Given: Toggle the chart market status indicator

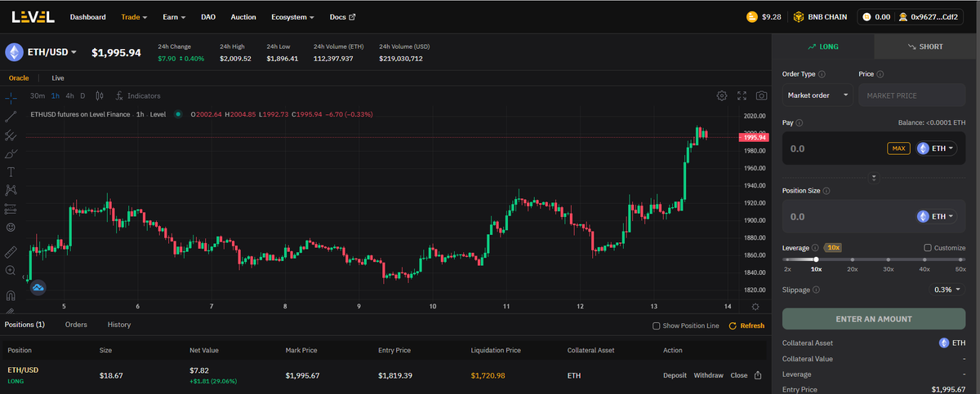Looking at the screenshot, I should click(177, 114).
